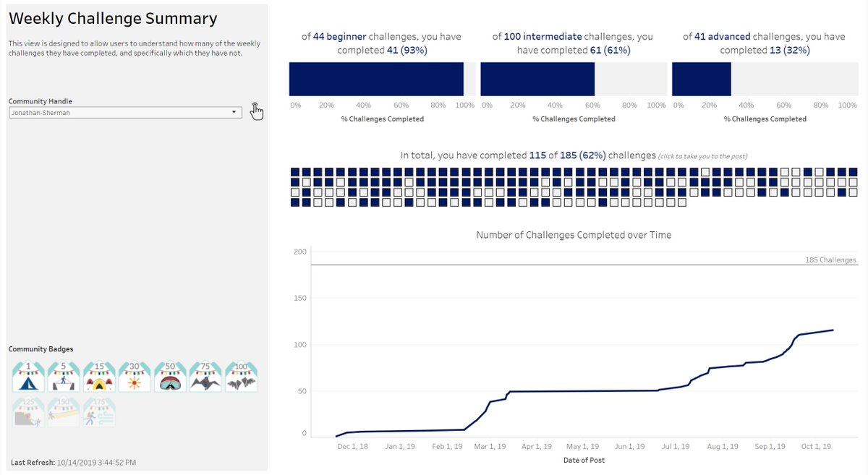
Task: Click the faded 125-challenge badge
Action: [x=27, y=412]
